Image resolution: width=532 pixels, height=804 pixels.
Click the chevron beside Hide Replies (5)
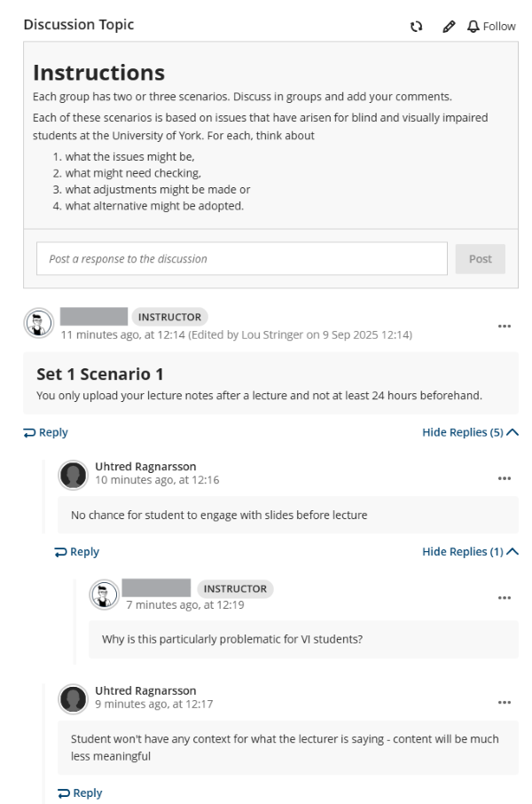(512, 432)
